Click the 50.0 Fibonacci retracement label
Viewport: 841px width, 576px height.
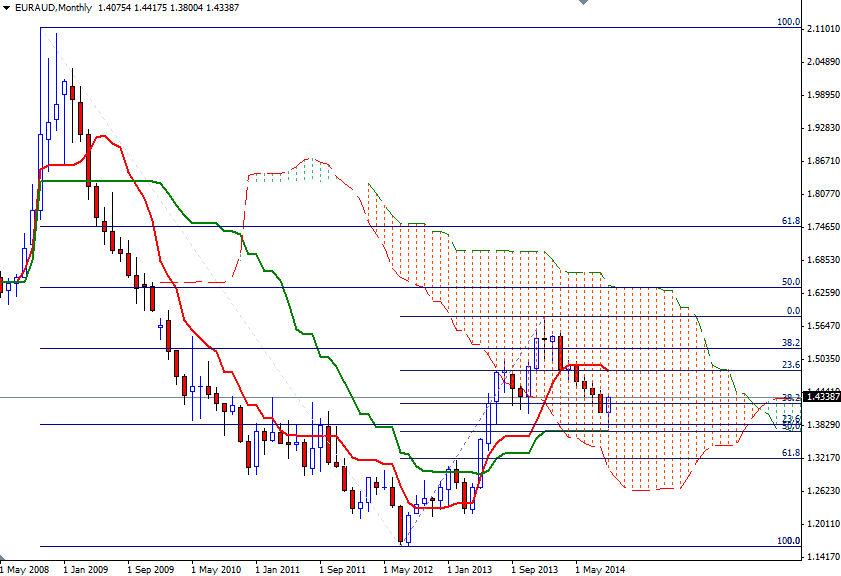790,281
